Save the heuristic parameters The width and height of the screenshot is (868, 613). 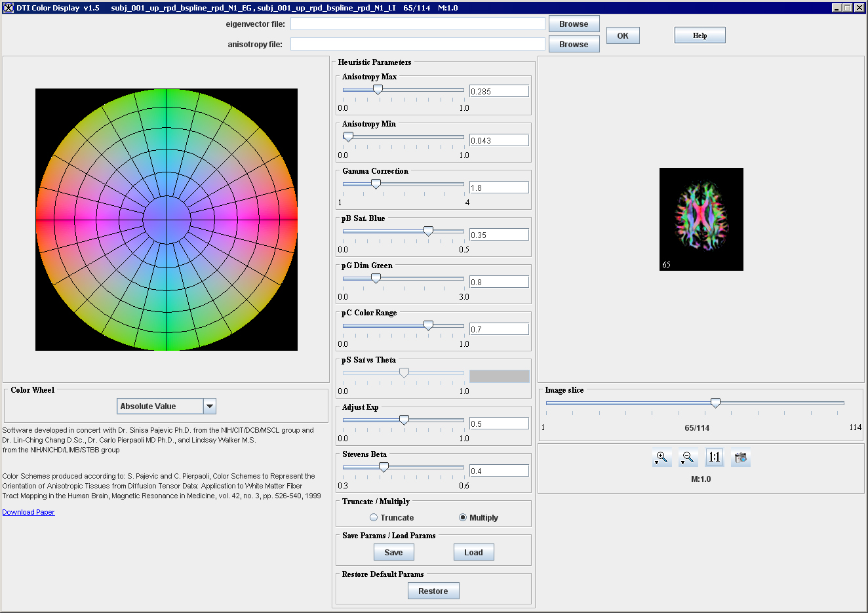[393, 553]
